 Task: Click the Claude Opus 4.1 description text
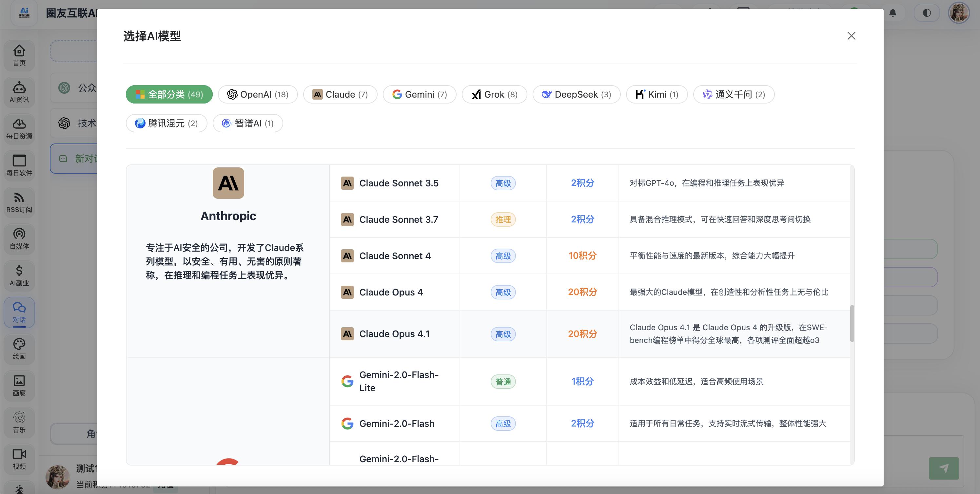coord(729,334)
